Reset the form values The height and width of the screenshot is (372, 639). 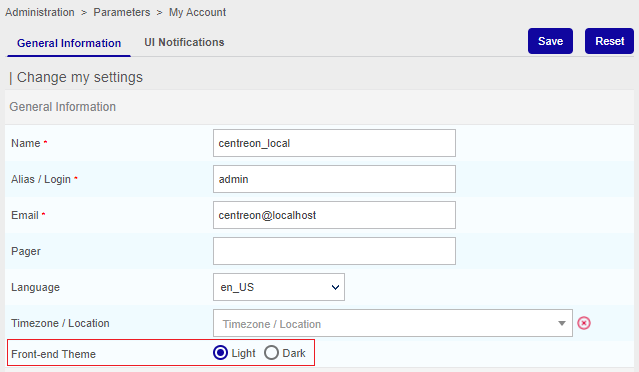click(x=609, y=41)
